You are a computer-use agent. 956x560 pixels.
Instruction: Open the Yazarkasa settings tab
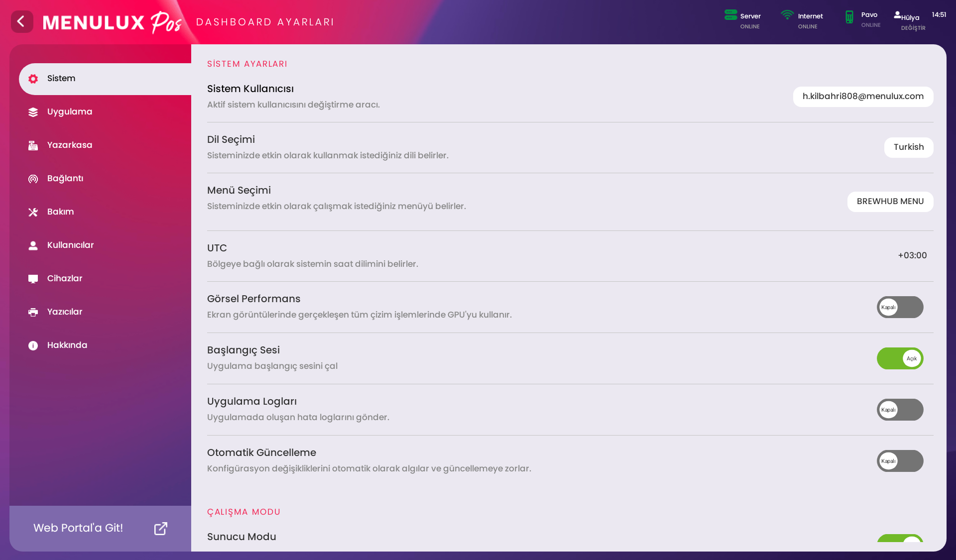pos(105,145)
